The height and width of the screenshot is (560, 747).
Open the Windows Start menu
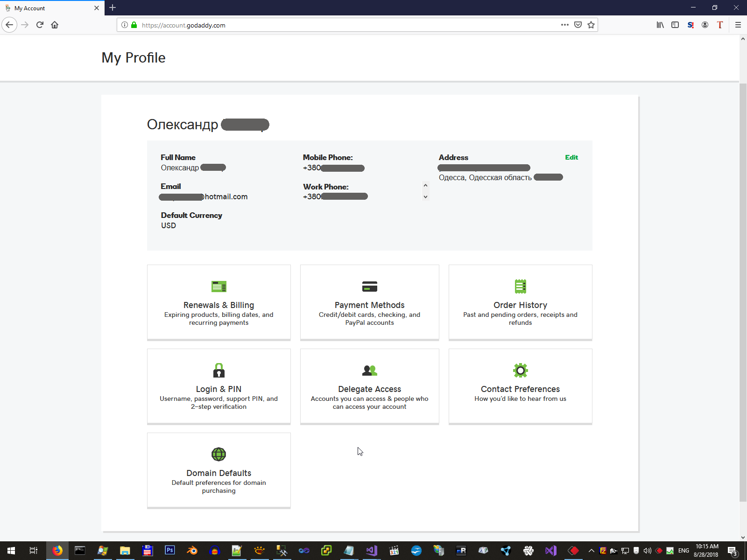11,551
